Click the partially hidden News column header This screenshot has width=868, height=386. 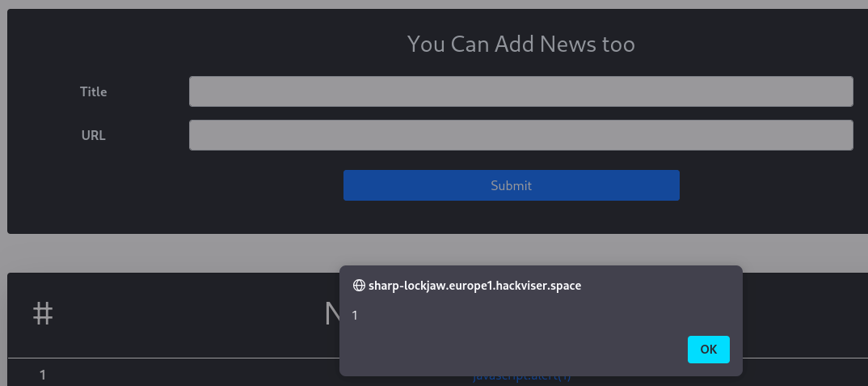(x=331, y=314)
